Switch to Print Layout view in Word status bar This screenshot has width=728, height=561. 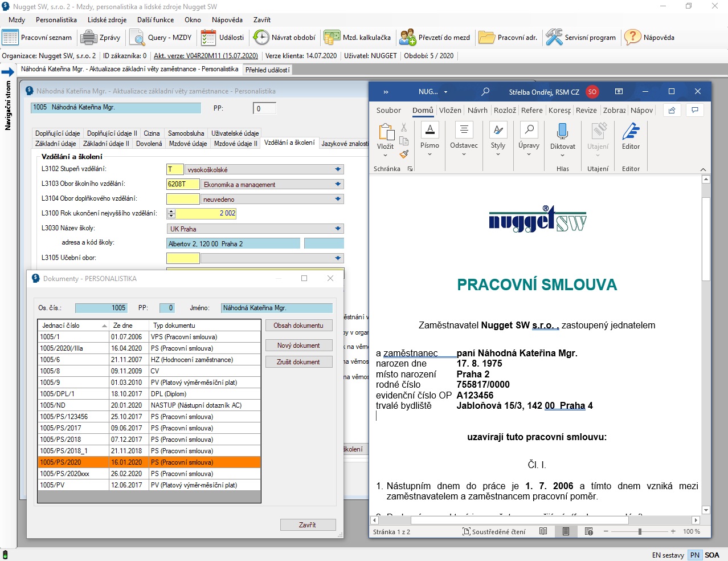566,531
